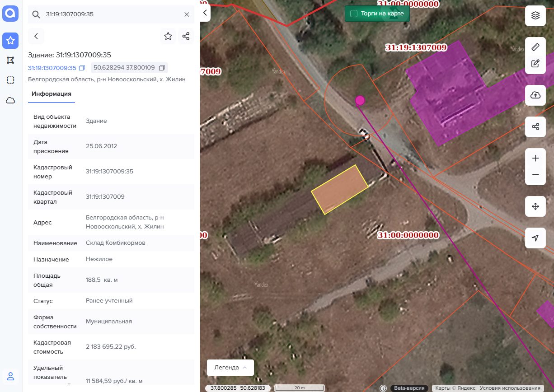Open the map layers panel
This screenshot has height=392, width=554.
[535, 16]
